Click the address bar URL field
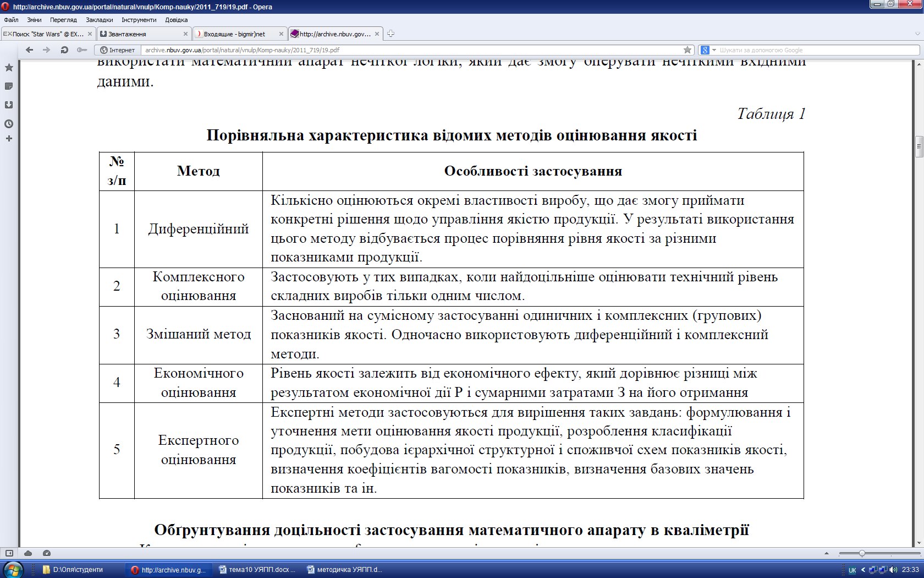This screenshot has width=924, height=578. coord(411,50)
